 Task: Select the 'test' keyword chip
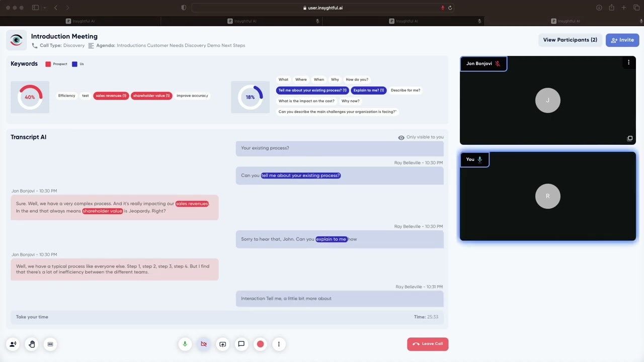point(86,96)
